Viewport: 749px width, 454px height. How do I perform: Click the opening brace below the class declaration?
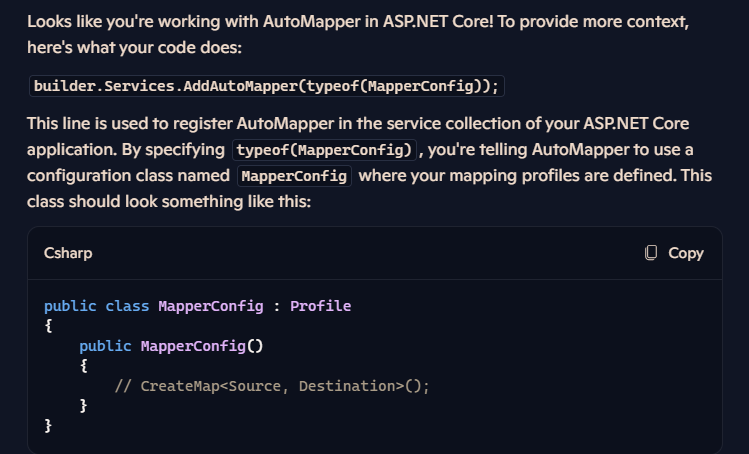pyautogui.click(x=48, y=326)
